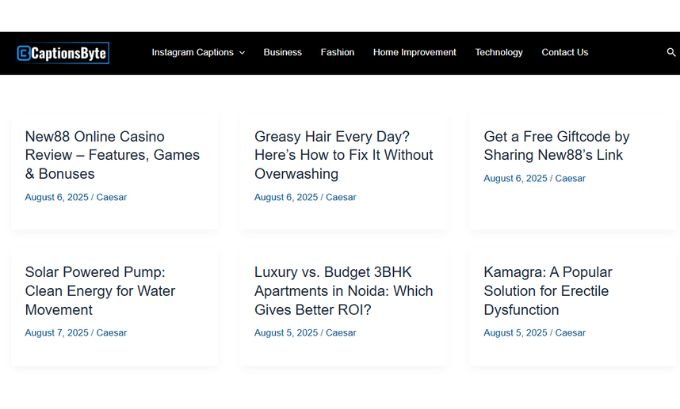Click Caesar author under Greasy Hair post
This screenshot has width=680, height=409.
pos(341,197)
